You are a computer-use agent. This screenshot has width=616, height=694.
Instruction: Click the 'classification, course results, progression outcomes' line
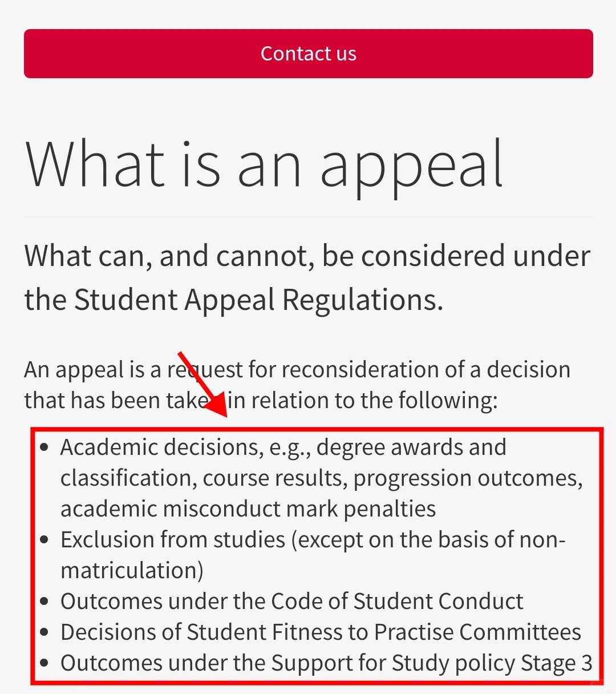pyautogui.click(x=322, y=478)
